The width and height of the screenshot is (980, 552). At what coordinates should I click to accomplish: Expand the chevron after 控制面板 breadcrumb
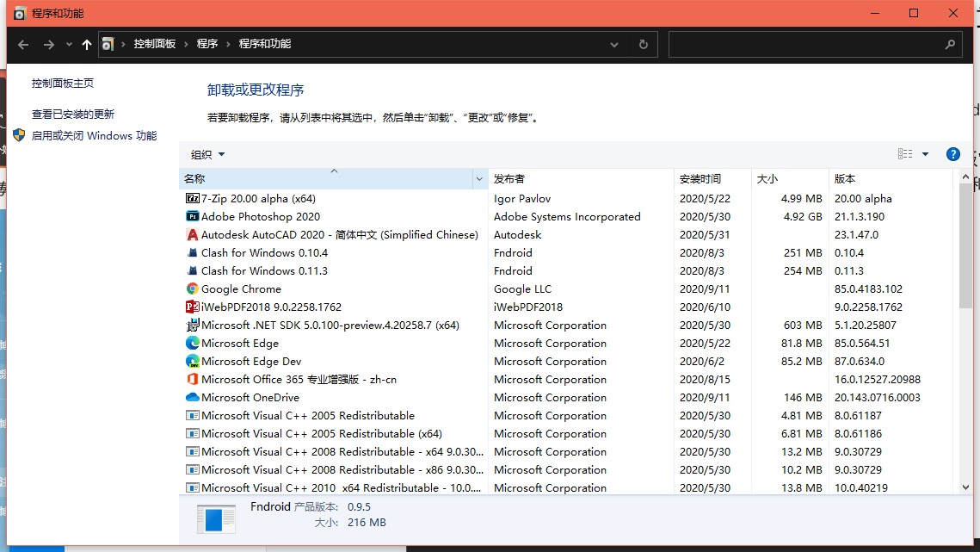coord(186,45)
